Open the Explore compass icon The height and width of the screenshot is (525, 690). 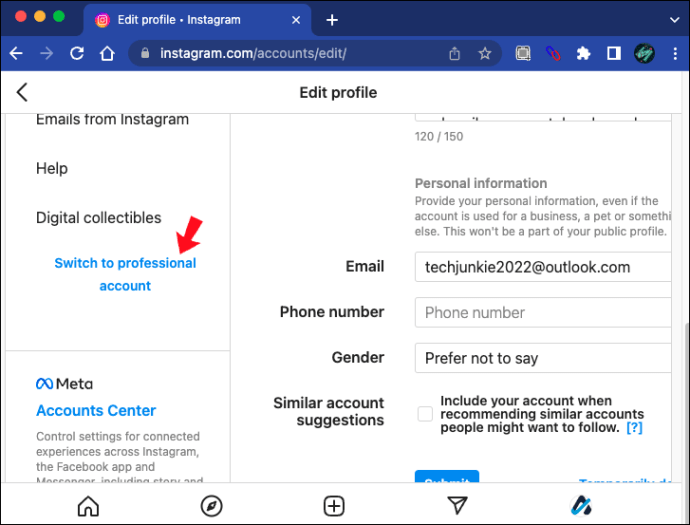click(211, 505)
